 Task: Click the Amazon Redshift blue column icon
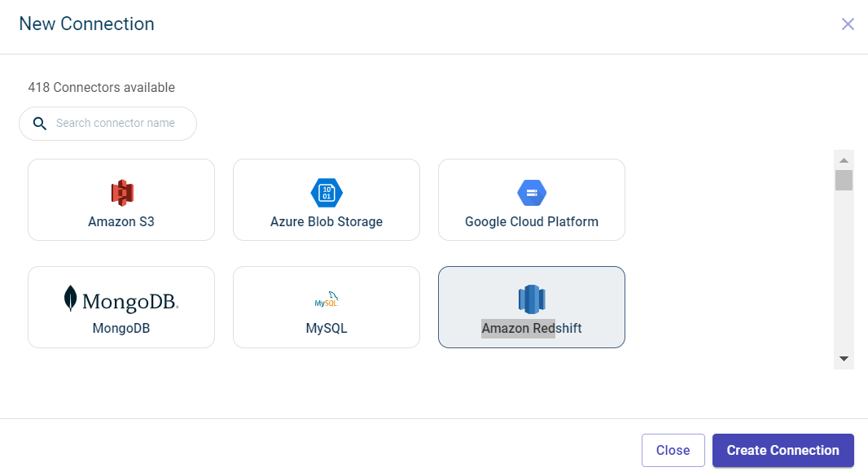point(532,299)
